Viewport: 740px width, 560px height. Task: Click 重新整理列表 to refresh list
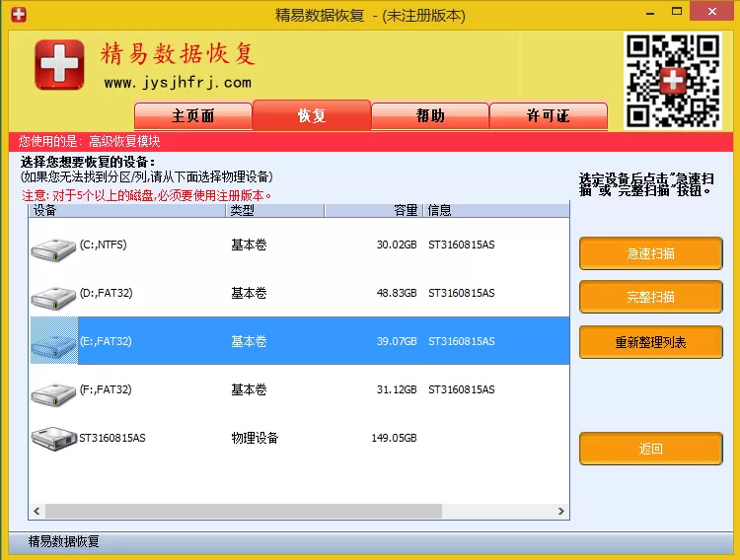[651, 342]
